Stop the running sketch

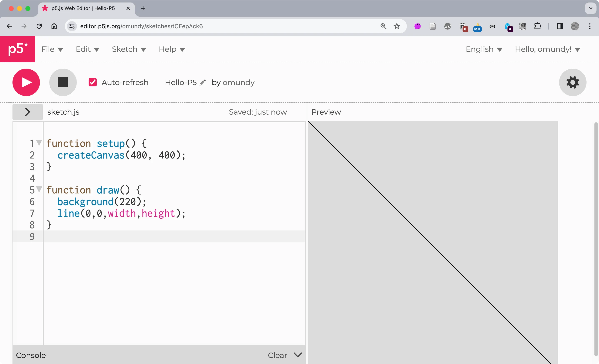63,82
